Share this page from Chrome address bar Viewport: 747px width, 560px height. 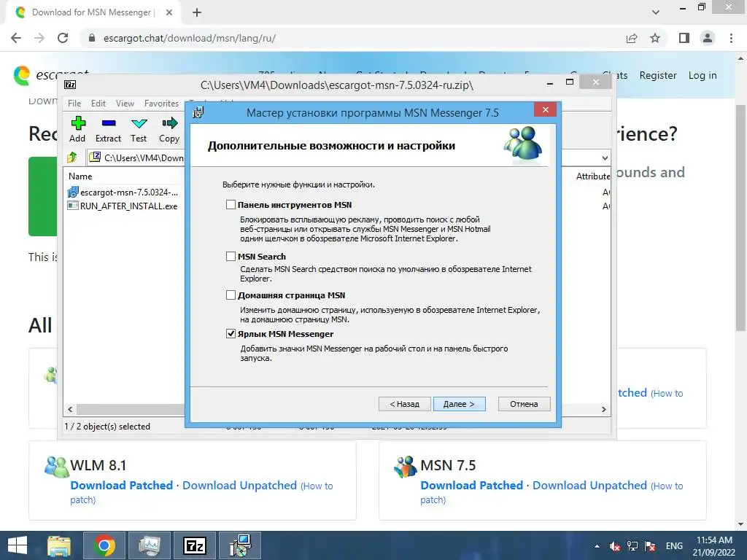click(x=632, y=38)
